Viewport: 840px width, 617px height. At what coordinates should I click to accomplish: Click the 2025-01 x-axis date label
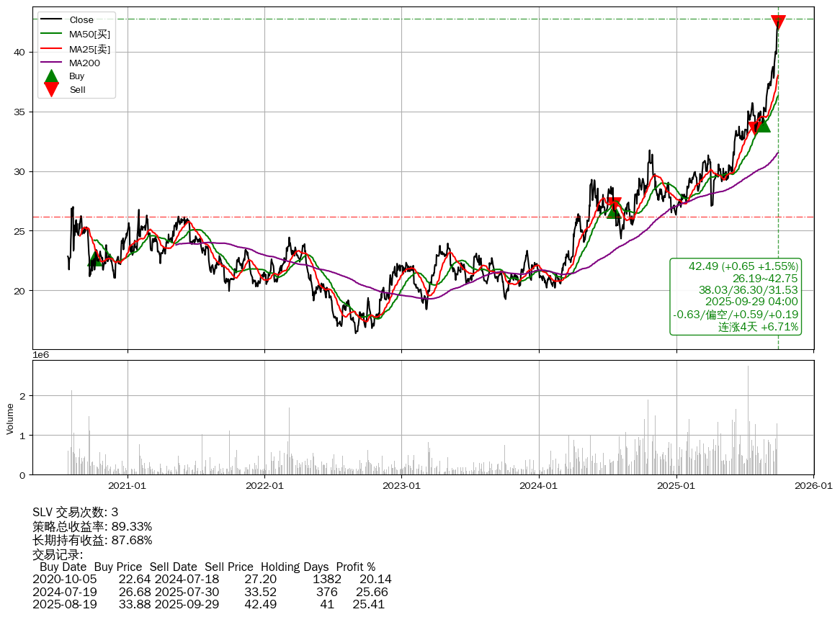676,486
